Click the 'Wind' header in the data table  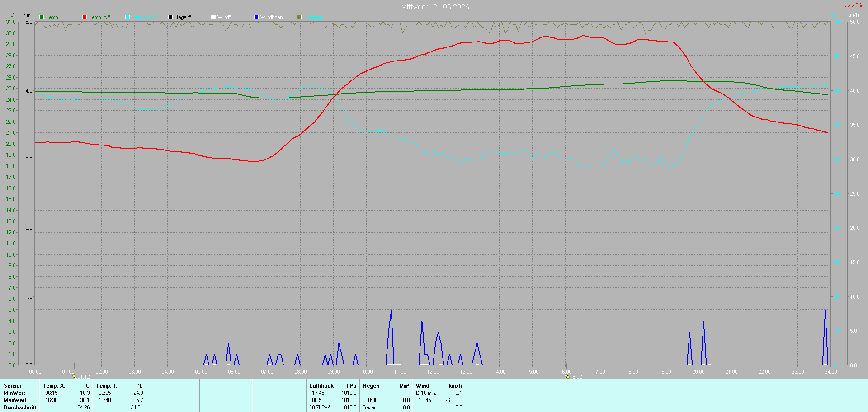coord(423,386)
